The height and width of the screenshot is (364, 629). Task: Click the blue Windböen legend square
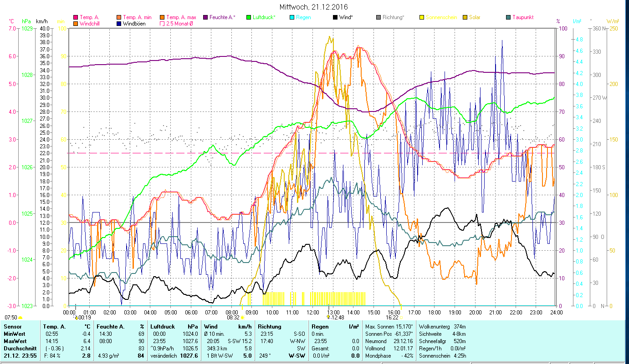click(119, 24)
